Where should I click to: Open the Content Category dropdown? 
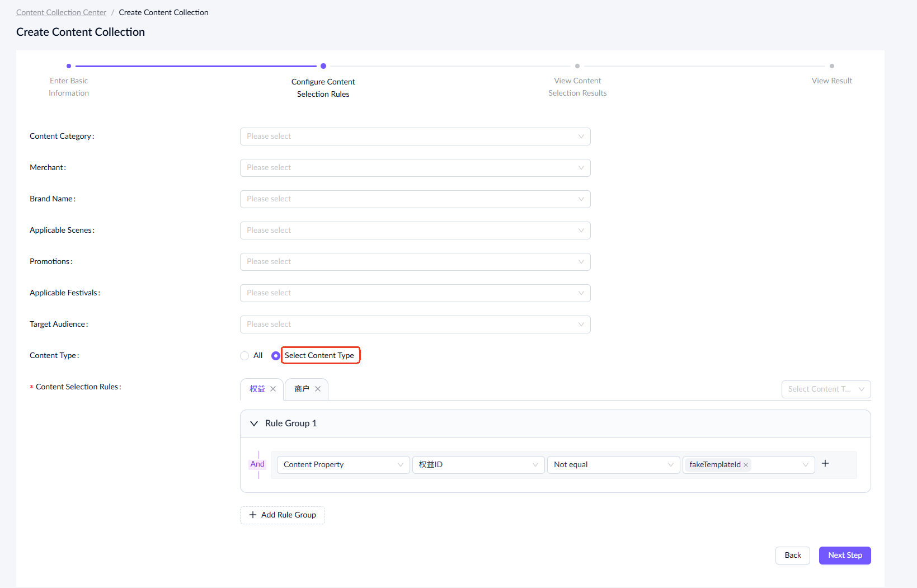click(x=415, y=137)
